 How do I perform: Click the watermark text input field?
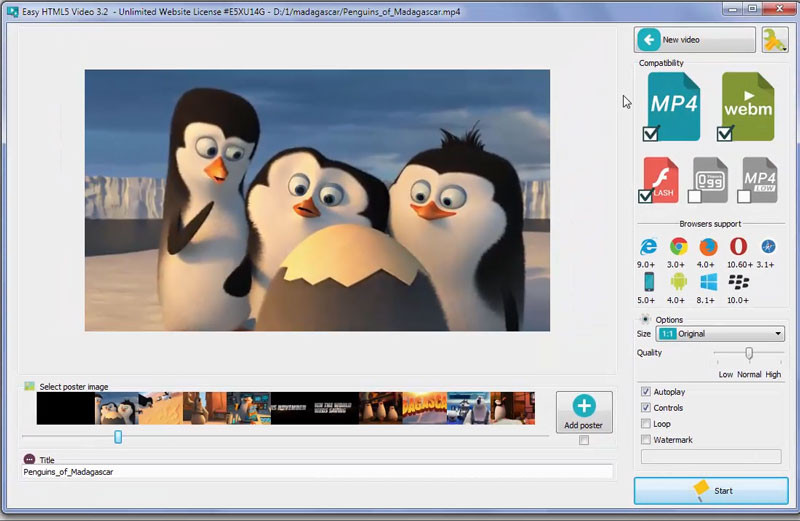(711, 456)
